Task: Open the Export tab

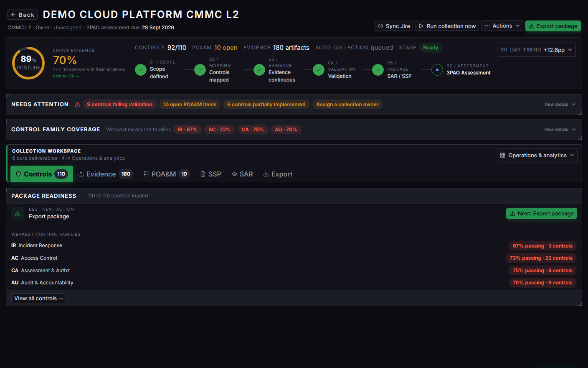Action: tap(278, 174)
